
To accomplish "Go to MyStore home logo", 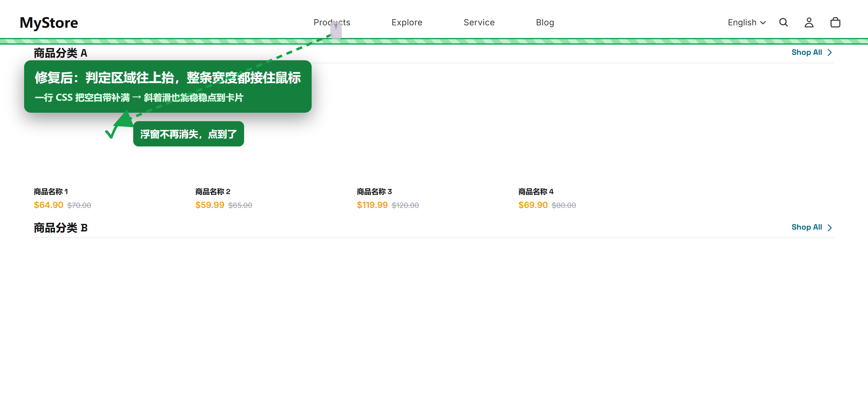I will pyautogui.click(x=49, y=23).
